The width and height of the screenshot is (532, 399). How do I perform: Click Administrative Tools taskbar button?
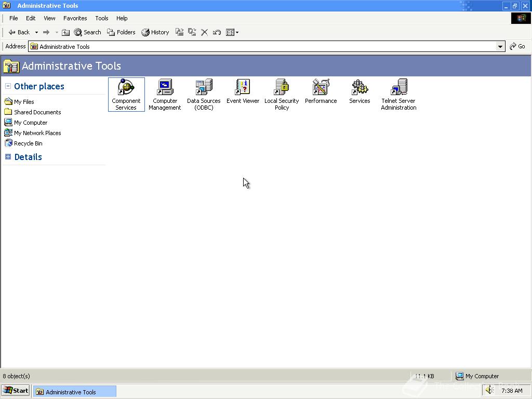(x=75, y=392)
